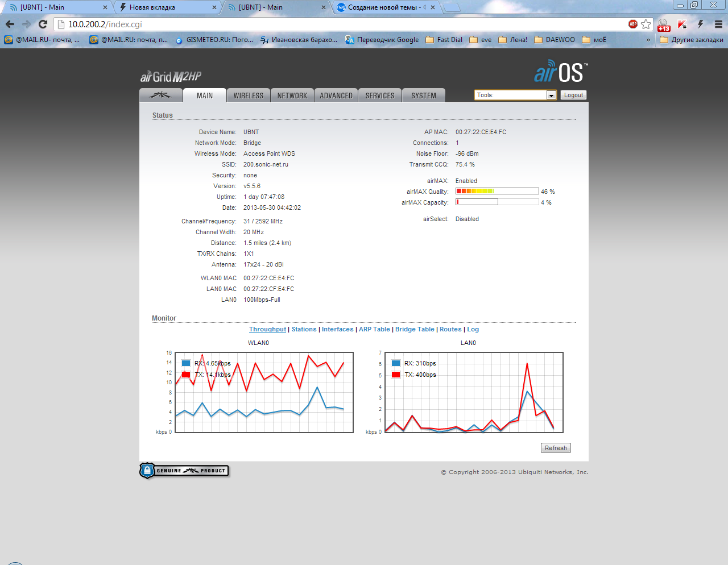Image resolution: width=728 pixels, height=565 pixels.
Task: Click the Genuine Product badge
Action: pos(184,471)
